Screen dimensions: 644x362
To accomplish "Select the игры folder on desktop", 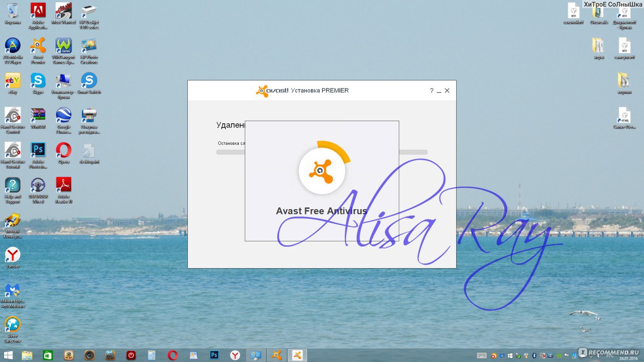I will click(x=599, y=48).
